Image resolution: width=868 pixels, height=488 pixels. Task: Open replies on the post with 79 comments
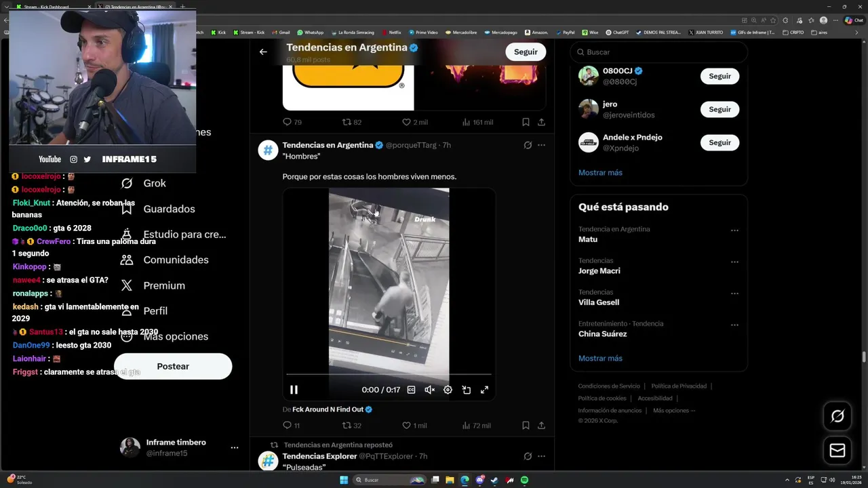[x=292, y=122]
